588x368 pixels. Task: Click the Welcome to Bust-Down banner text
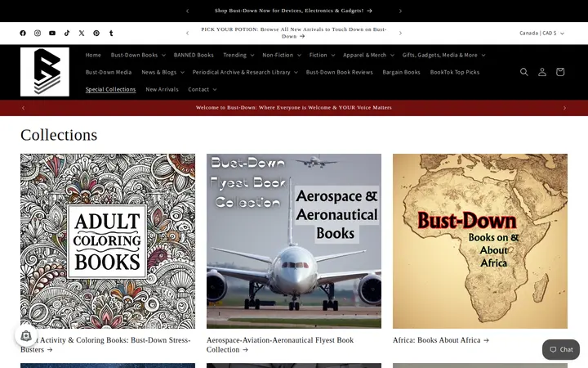click(294, 108)
